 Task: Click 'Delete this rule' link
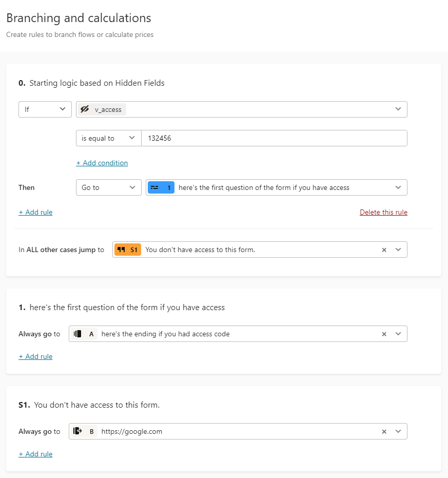coord(383,212)
